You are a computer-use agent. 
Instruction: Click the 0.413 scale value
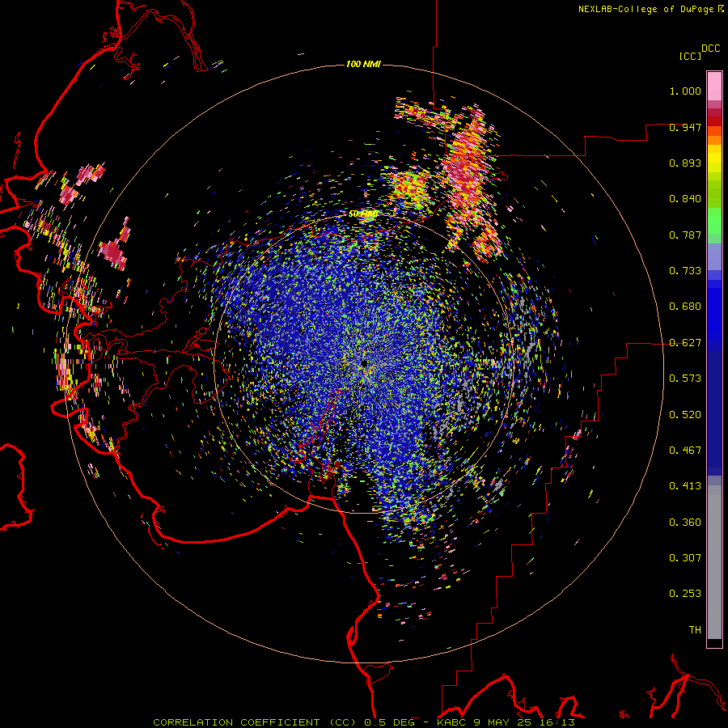point(685,486)
